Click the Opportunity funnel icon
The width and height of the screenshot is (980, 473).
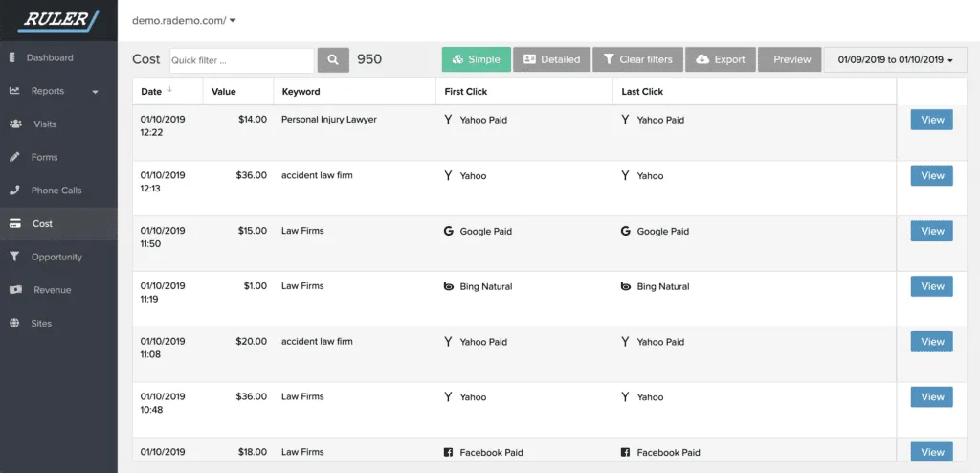[14, 257]
